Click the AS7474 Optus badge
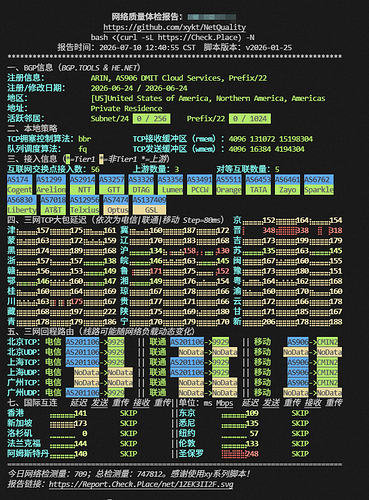The height and width of the screenshot is (500, 369). click(116, 205)
